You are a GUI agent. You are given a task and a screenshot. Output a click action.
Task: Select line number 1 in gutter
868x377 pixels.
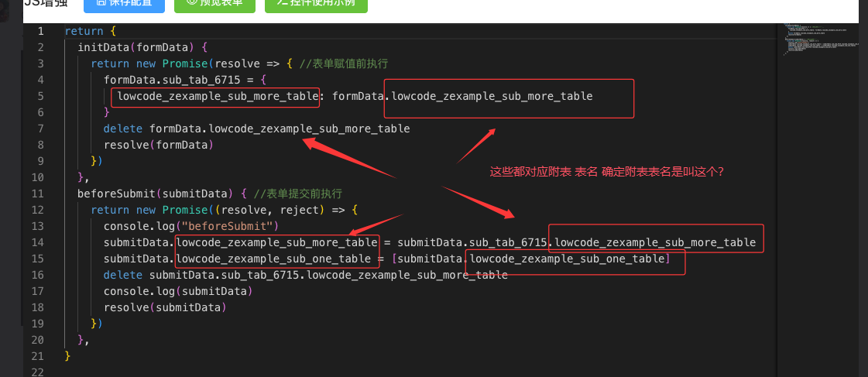pyautogui.click(x=39, y=31)
